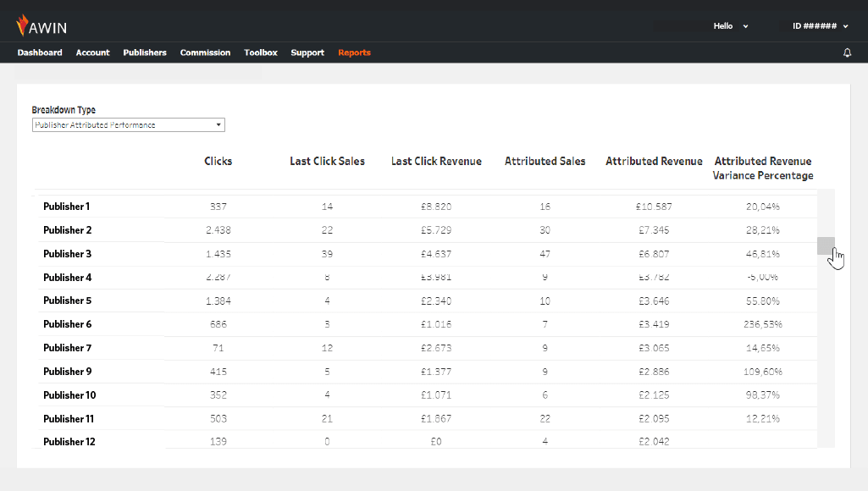Click the Support menu item
Viewport: 868px width, 491px height.
(307, 52)
